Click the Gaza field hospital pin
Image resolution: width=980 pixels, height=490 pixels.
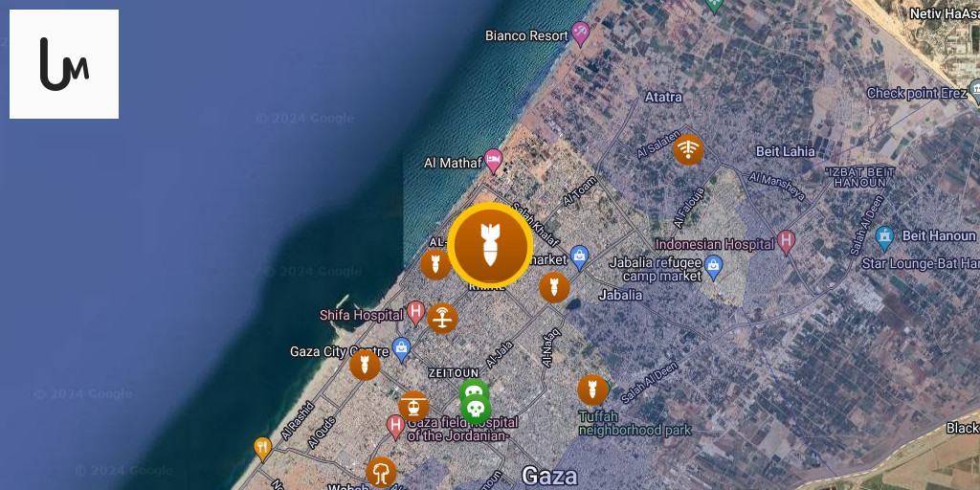click(x=395, y=427)
